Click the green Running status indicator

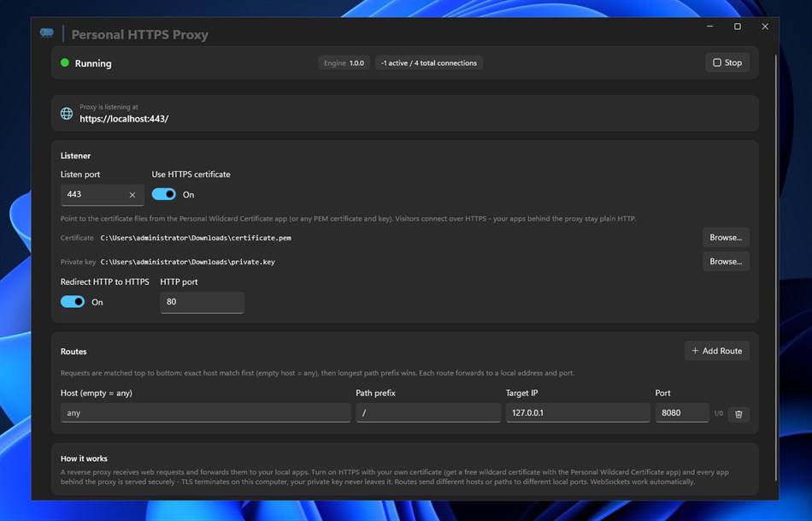pos(65,62)
